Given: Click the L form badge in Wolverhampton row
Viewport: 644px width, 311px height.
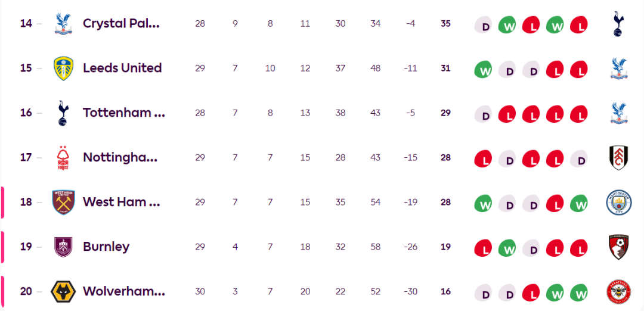Looking at the screenshot, I should click(x=531, y=292).
